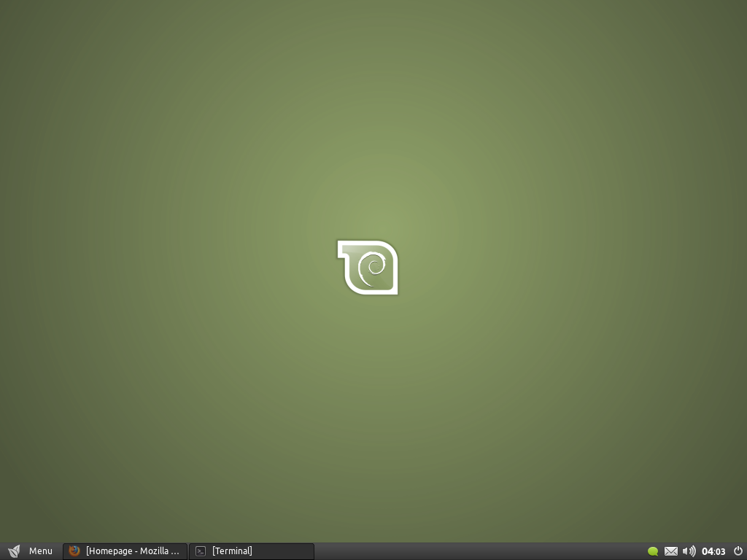The image size is (747, 560).
Task: Click the power shutdown icon in the panel
Action: [738, 551]
